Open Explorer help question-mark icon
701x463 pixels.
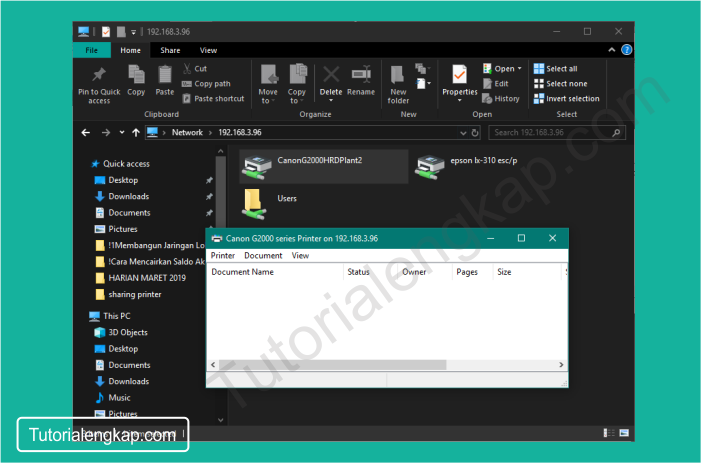[627, 50]
